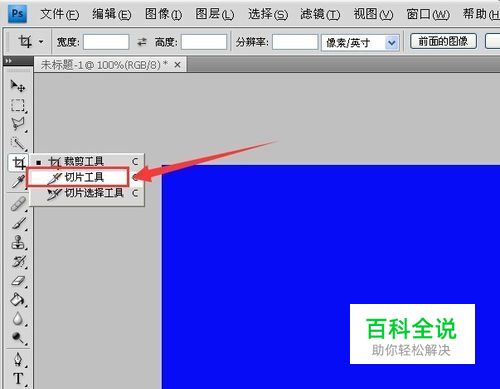Open the 帮助 menu
The height and width of the screenshot is (389, 500).
481,14
